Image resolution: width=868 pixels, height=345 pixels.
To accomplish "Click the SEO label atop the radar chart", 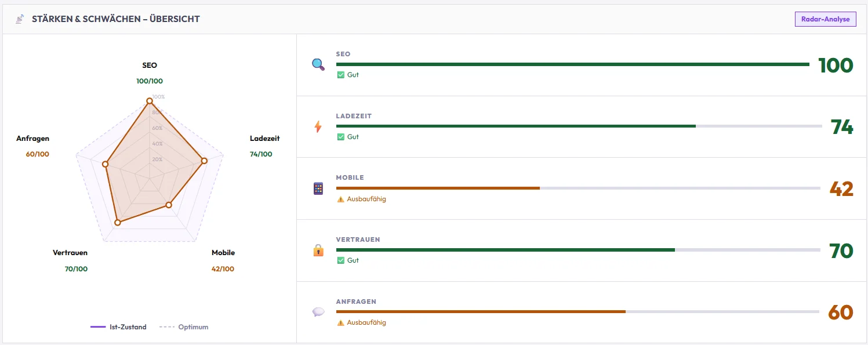I will 150,66.
